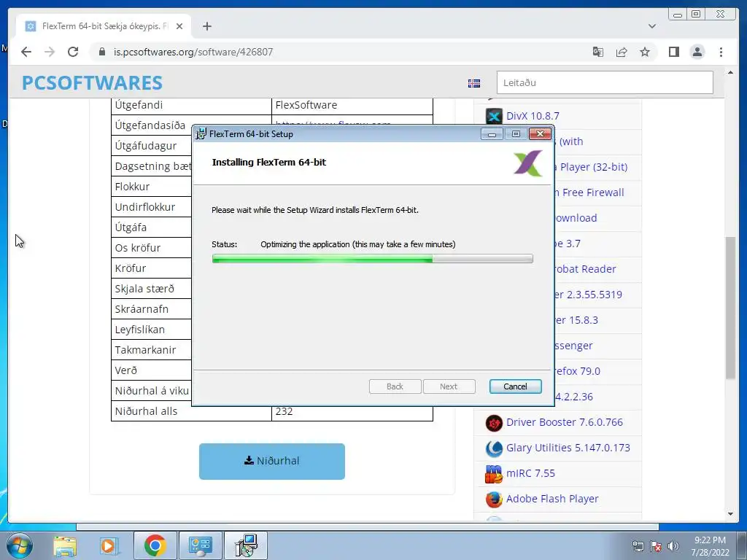Click the FlexTerm setup title bar icon
Screen dimensions: 747x560
click(201, 134)
